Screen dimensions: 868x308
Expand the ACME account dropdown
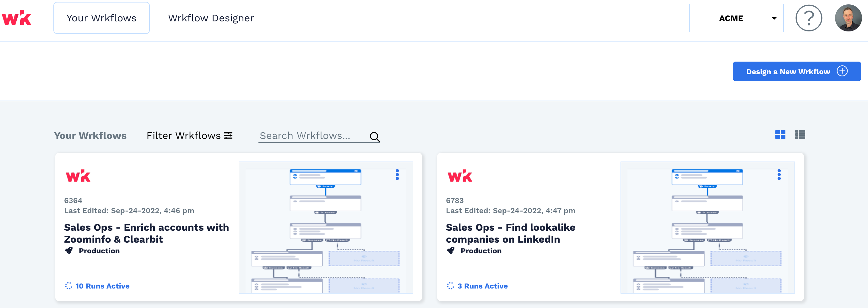point(748,18)
